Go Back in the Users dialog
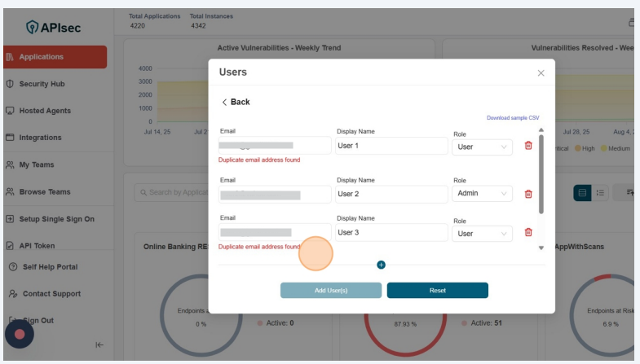Viewport: 640px width, 364px height. pyautogui.click(x=236, y=102)
